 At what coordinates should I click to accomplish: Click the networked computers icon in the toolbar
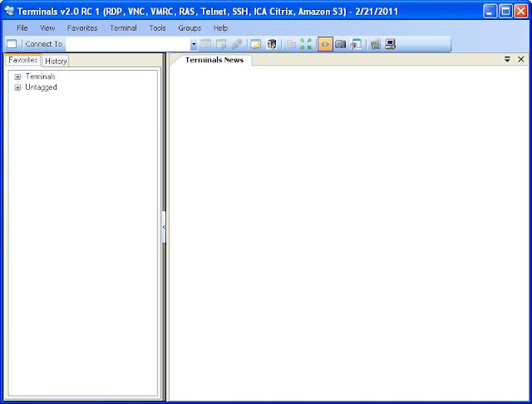coord(375,44)
